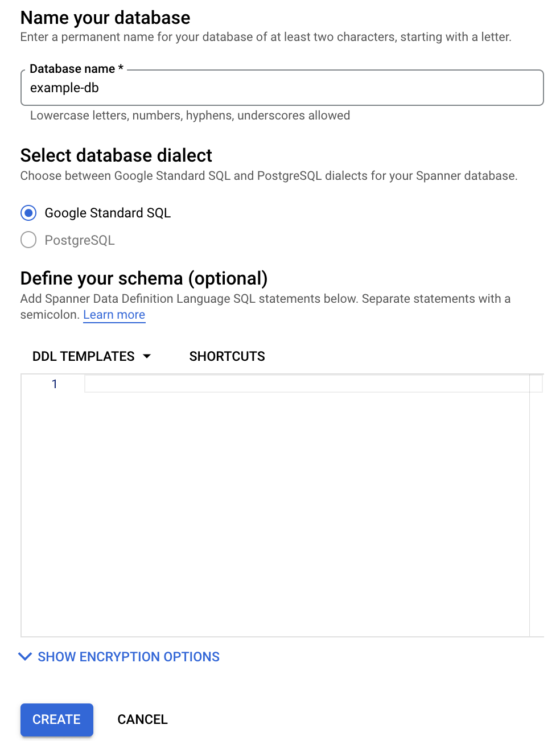
Task: Select the Google Standard SQL radio button
Action: pos(28,213)
